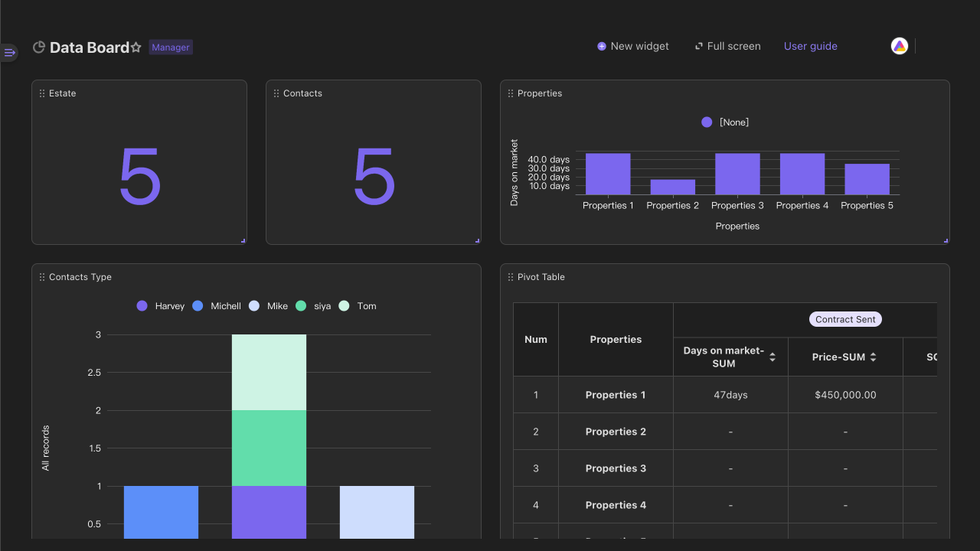Open the user avatar menu

click(x=900, y=46)
